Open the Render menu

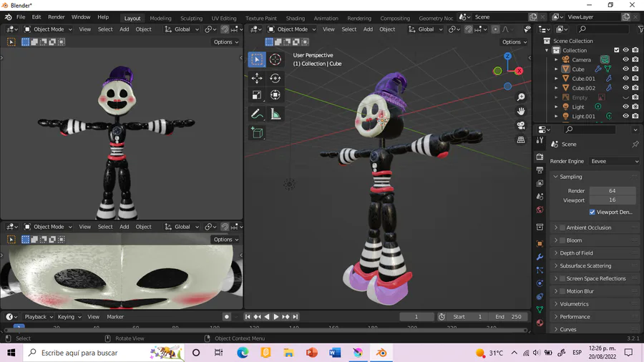coord(57,17)
